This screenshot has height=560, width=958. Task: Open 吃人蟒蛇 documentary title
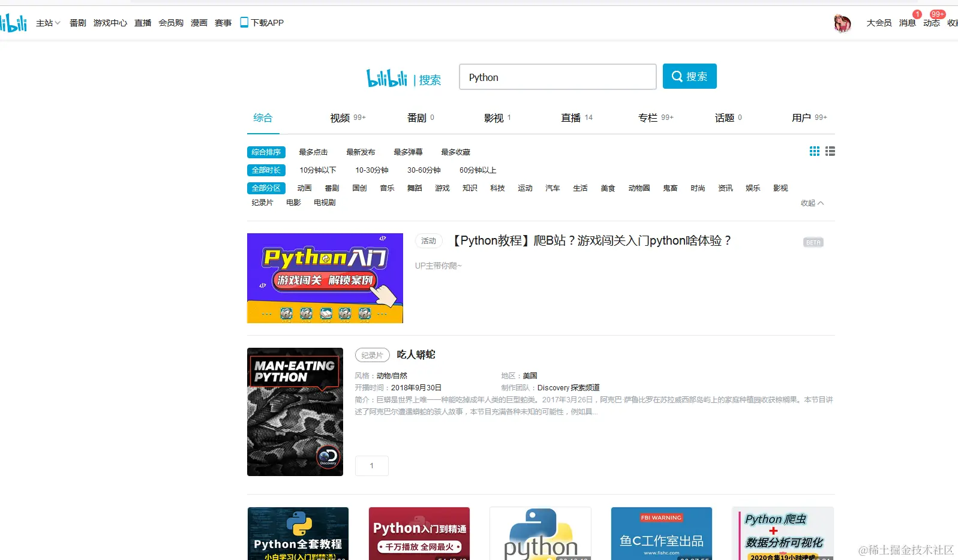tap(416, 355)
